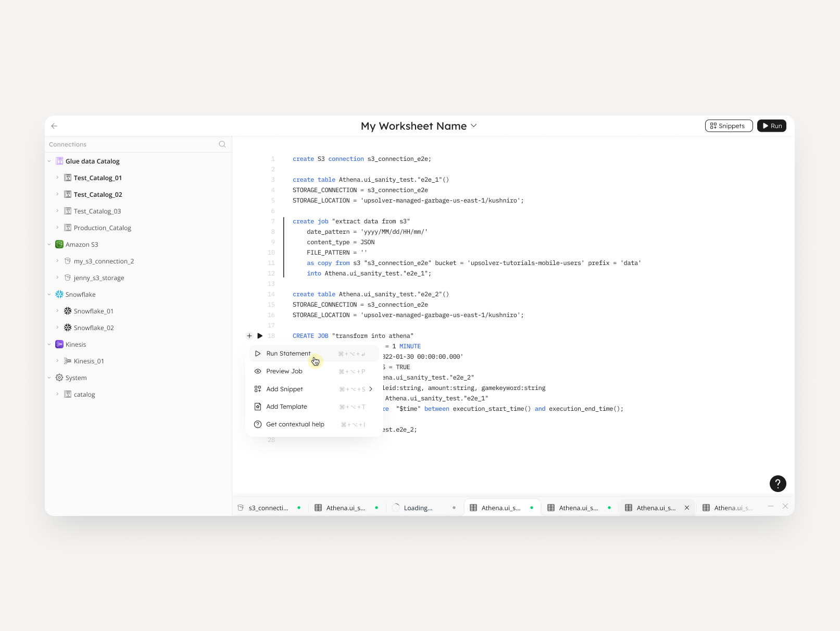Close the highlighted Athena.ui_s tab

point(687,508)
